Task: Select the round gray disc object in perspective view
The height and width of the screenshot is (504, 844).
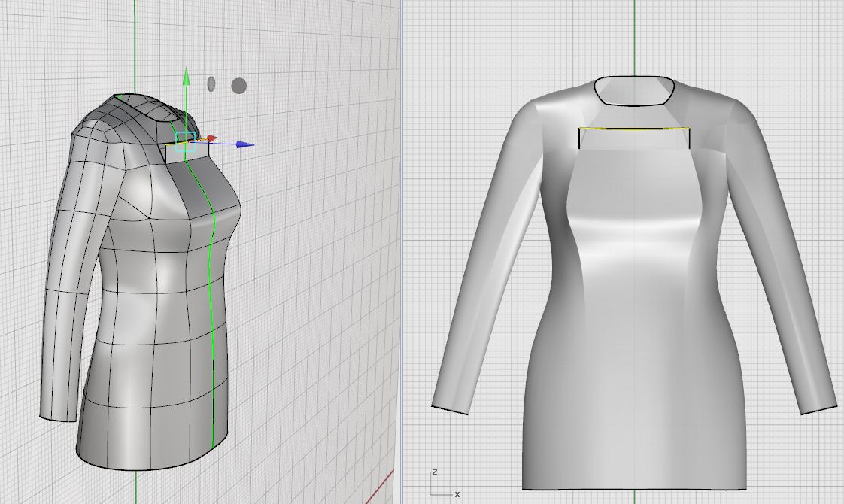Action: click(239, 86)
